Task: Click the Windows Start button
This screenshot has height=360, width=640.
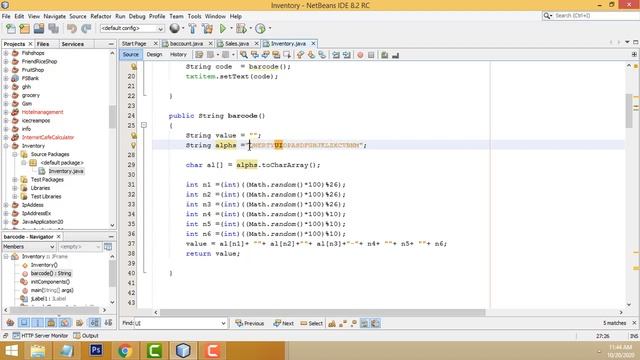Action: 11,351
